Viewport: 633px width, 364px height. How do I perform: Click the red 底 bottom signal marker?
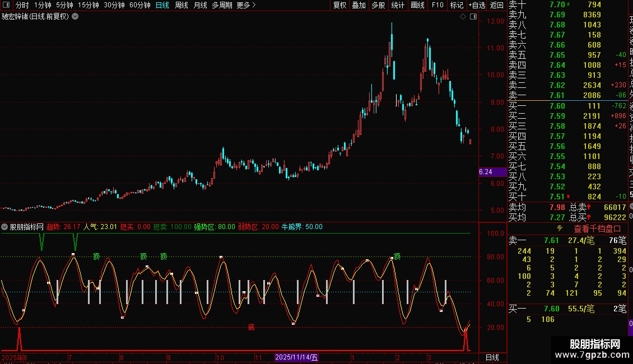(251, 327)
